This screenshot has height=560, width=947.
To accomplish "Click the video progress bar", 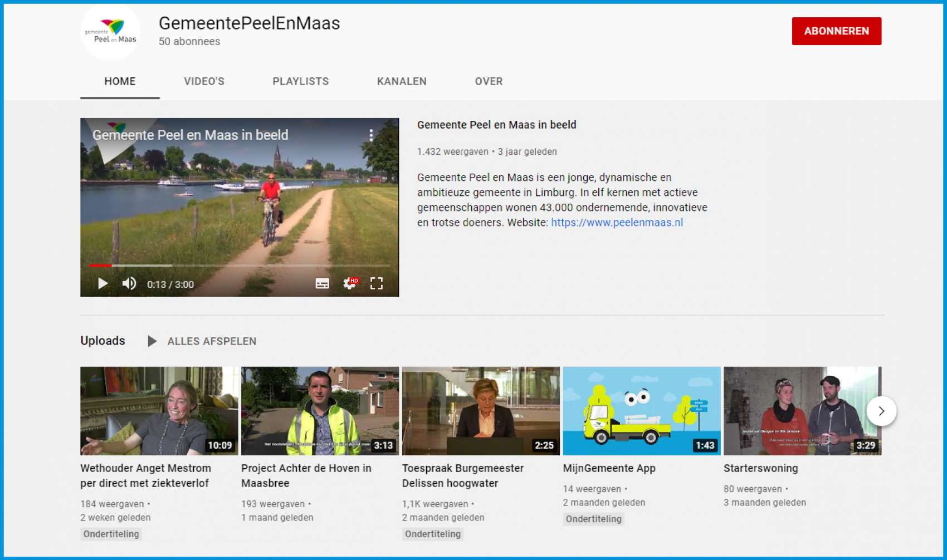I will click(x=240, y=266).
